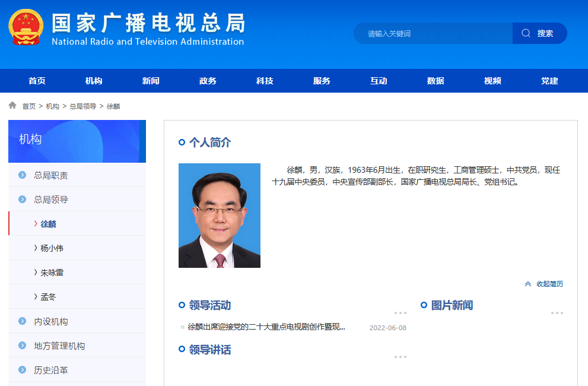The height and width of the screenshot is (386, 588).
Task: Click the 领导活动 section heading
Action: 210,305
